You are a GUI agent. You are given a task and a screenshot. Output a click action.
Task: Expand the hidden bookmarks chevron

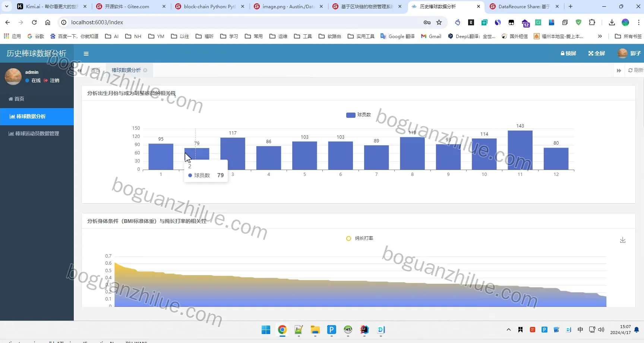[x=600, y=36]
